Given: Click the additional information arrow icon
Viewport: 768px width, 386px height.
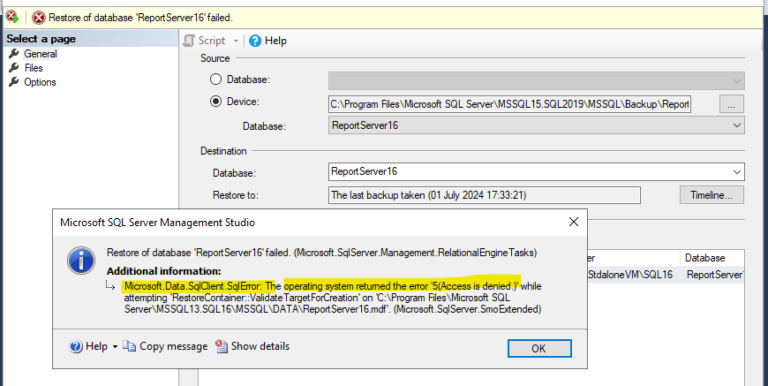Looking at the screenshot, I should coord(111,286).
